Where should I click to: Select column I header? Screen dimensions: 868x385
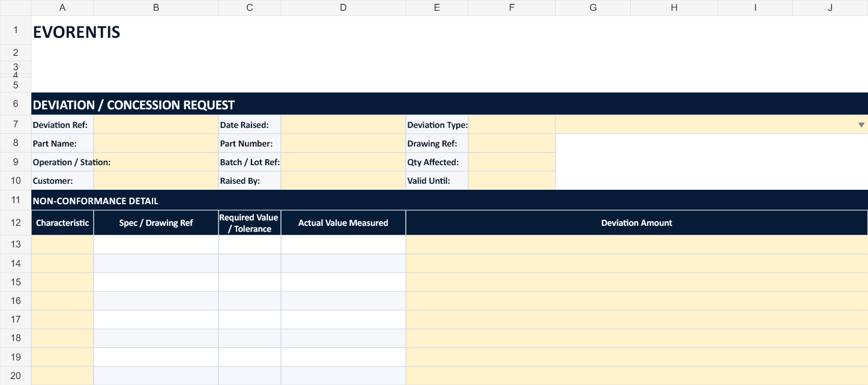tap(755, 8)
